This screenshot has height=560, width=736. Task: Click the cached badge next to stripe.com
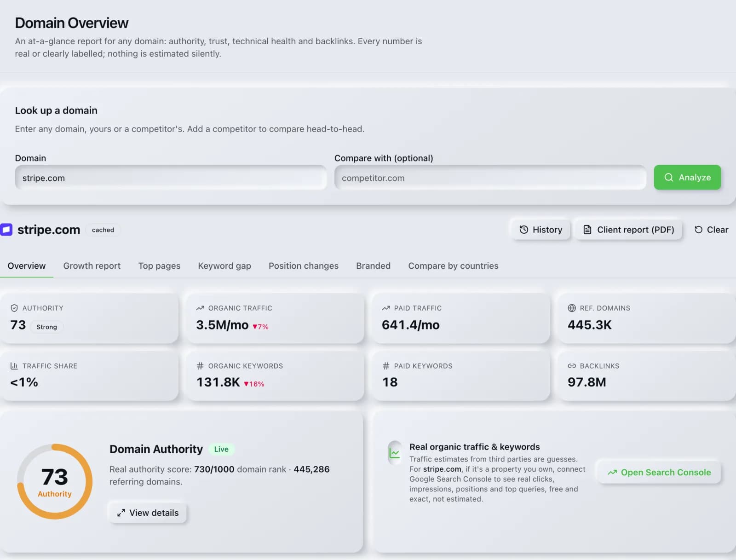point(103,230)
